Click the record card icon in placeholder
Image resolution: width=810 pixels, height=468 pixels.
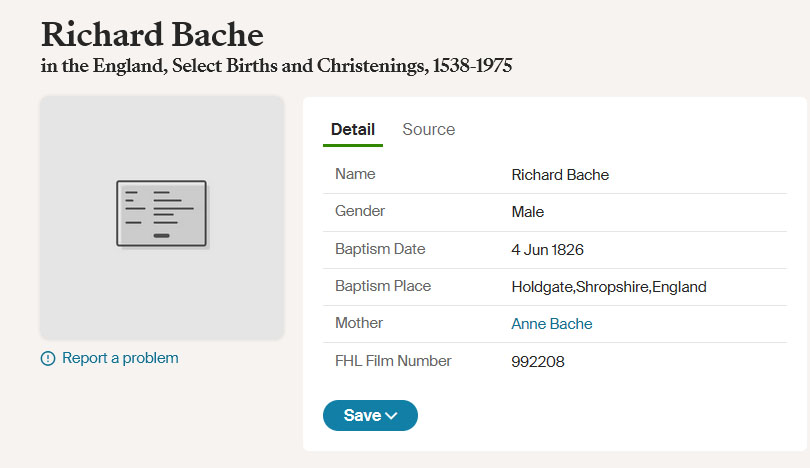click(x=162, y=214)
